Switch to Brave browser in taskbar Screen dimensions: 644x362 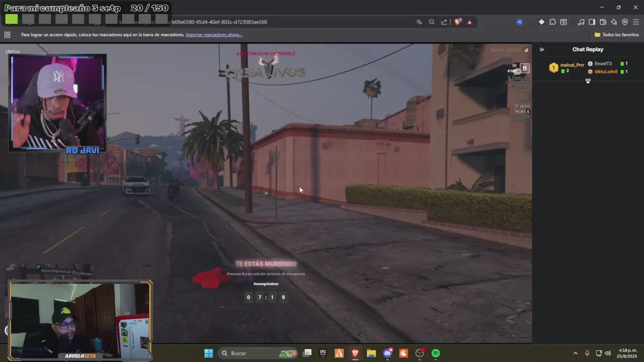(355, 353)
